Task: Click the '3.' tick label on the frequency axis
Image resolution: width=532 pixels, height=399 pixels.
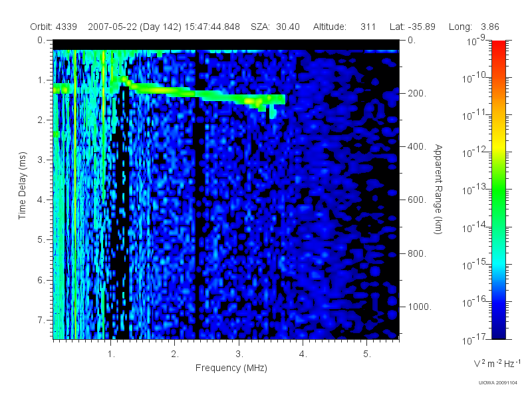Action: coord(239,354)
